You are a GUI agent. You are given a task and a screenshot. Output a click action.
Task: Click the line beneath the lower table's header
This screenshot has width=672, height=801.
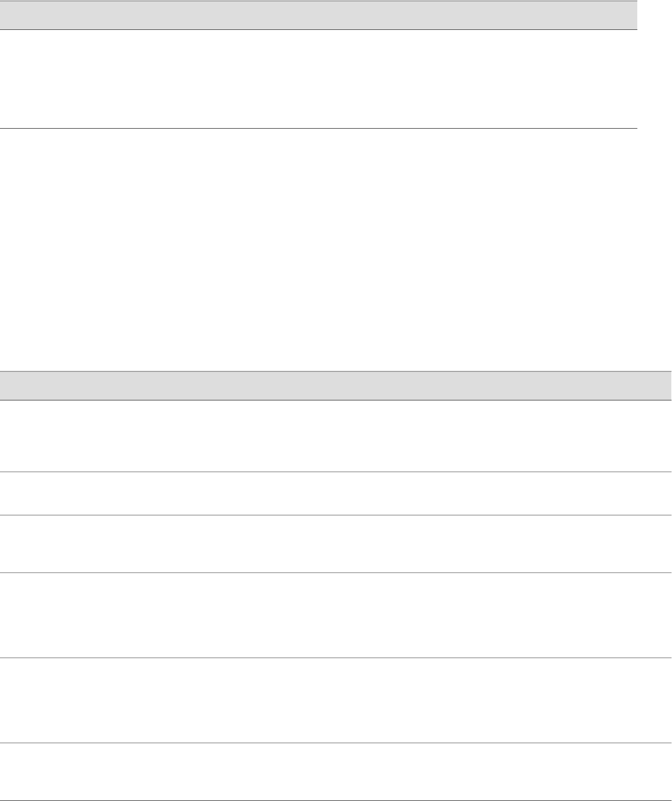click(336, 399)
